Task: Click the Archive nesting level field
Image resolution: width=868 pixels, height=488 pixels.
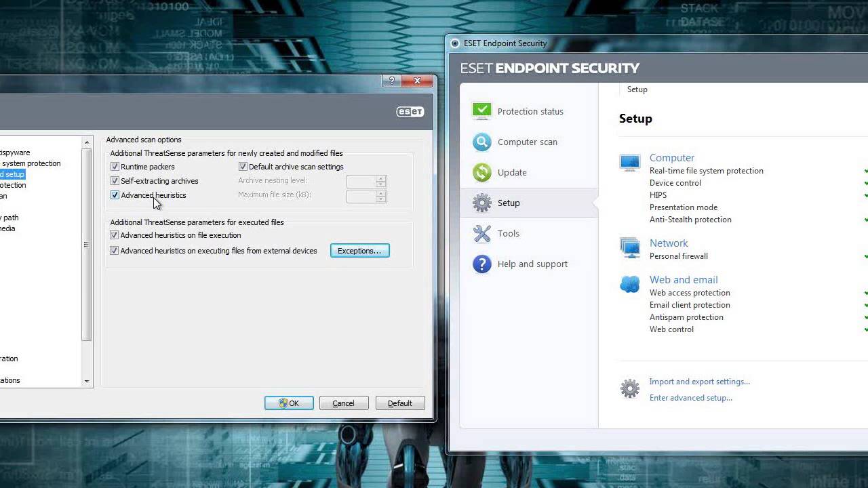Action: pos(361,181)
